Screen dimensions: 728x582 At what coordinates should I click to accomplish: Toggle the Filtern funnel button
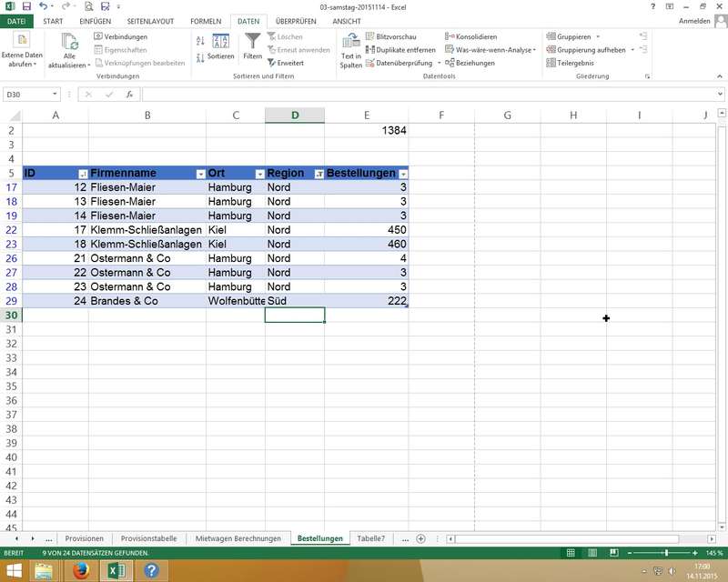click(x=253, y=46)
